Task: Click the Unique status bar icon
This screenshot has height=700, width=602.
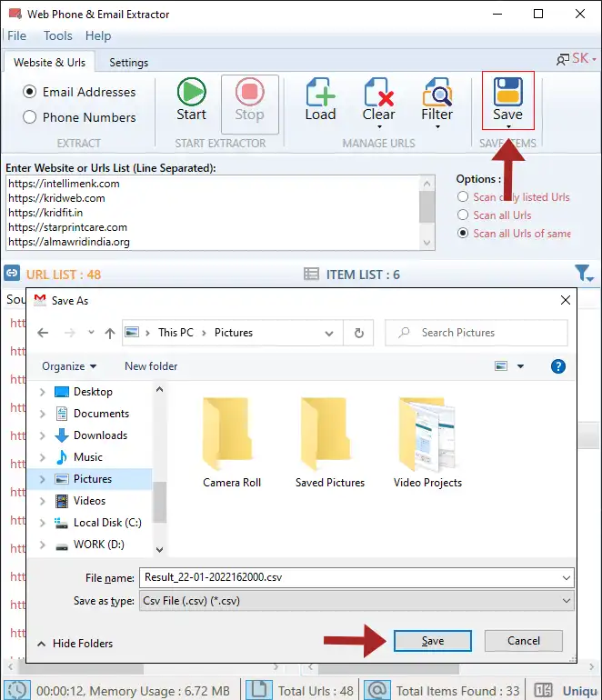Action: point(544,690)
